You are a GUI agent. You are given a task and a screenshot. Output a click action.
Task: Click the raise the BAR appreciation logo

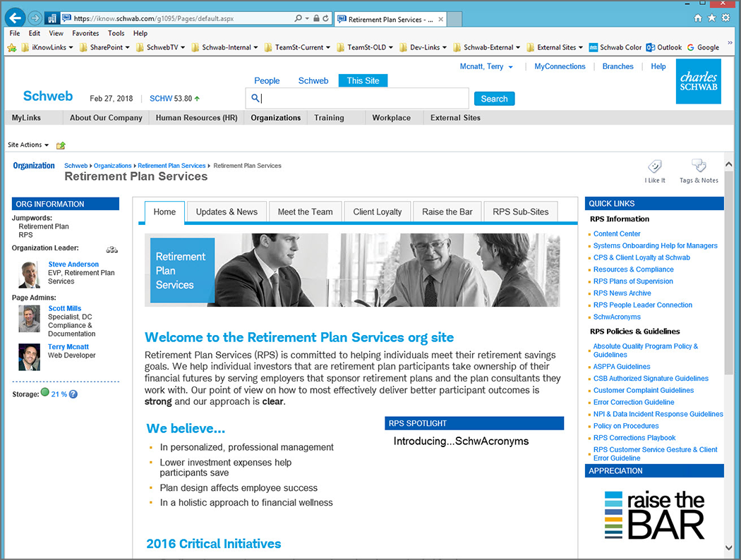(x=654, y=515)
